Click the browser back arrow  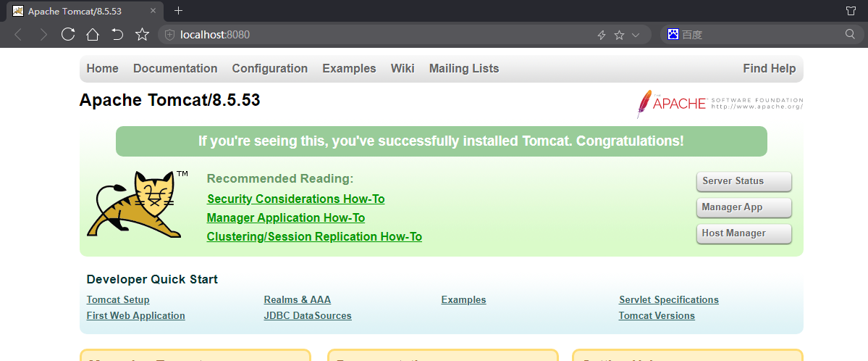(18, 35)
